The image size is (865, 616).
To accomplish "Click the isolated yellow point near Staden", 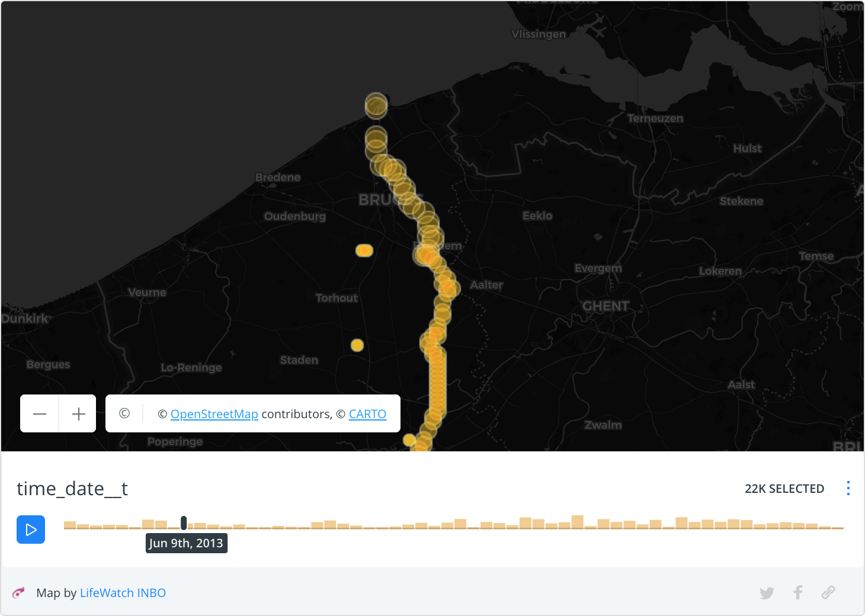I will pos(357,345).
